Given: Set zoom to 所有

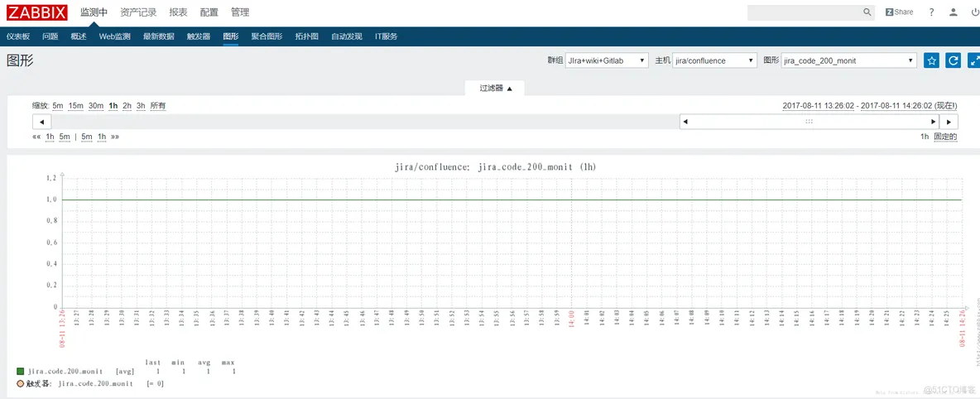Looking at the screenshot, I should (158, 106).
